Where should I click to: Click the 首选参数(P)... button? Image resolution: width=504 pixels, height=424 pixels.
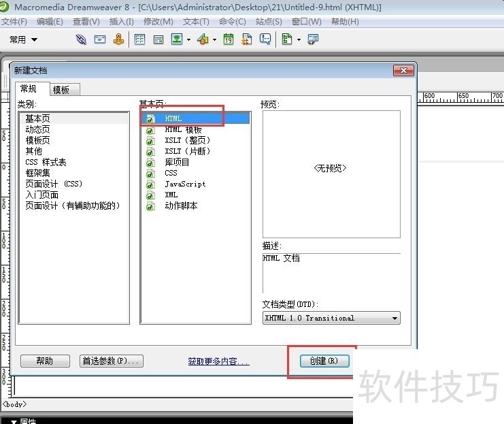[x=112, y=361]
